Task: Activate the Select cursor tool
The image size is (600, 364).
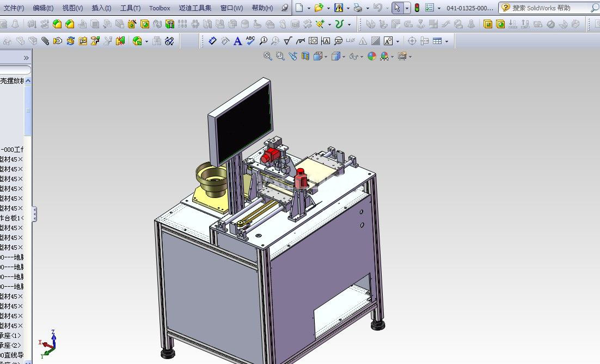Action: [397, 8]
